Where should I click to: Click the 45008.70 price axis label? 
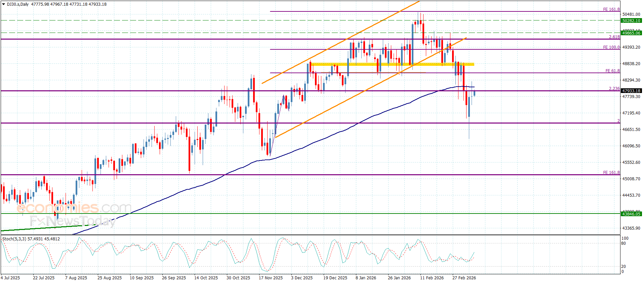pos(631,179)
